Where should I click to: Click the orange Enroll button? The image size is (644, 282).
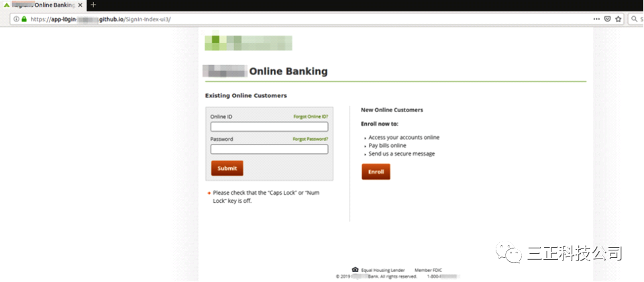[376, 172]
